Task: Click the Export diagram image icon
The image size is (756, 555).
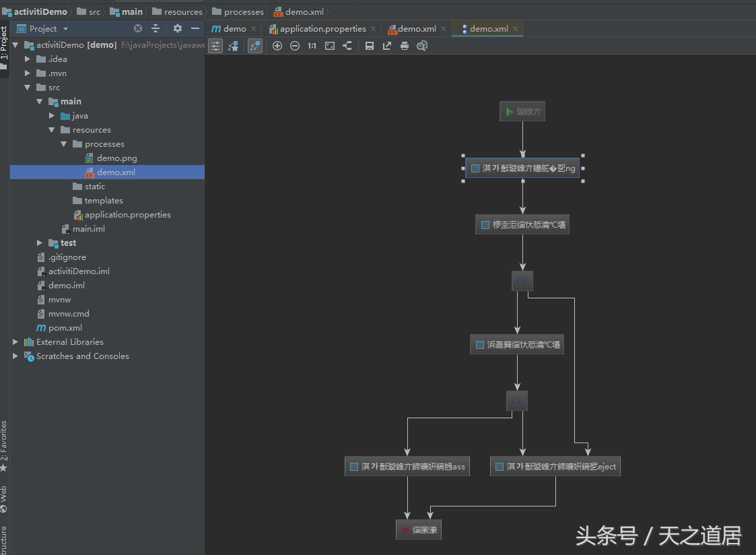Action: pos(386,46)
